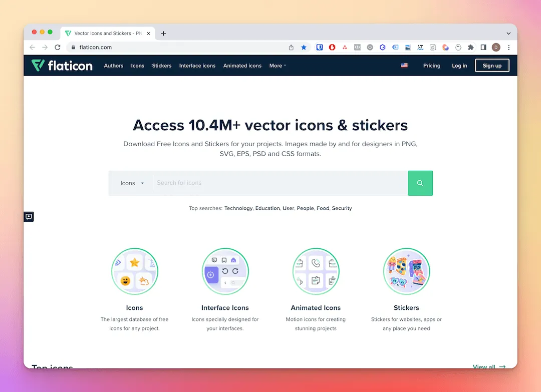This screenshot has height=392, width=541.
Task: Open the Bitwarden shield extension
Action: [x=320, y=47]
